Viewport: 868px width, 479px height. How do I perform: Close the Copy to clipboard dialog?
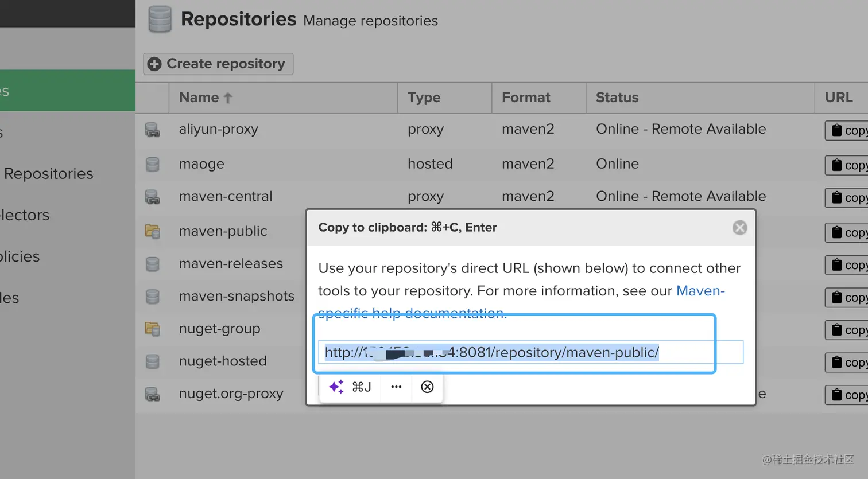[x=739, y=228]
